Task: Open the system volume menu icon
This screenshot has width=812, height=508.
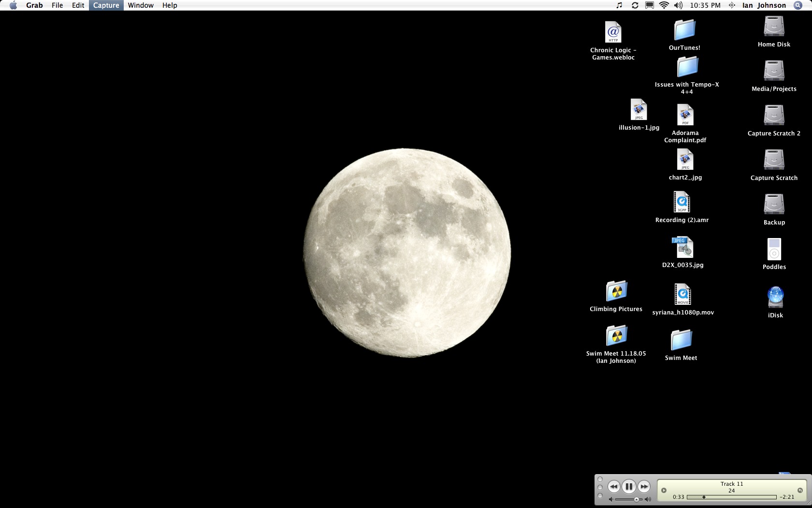Action: point(679,5)
